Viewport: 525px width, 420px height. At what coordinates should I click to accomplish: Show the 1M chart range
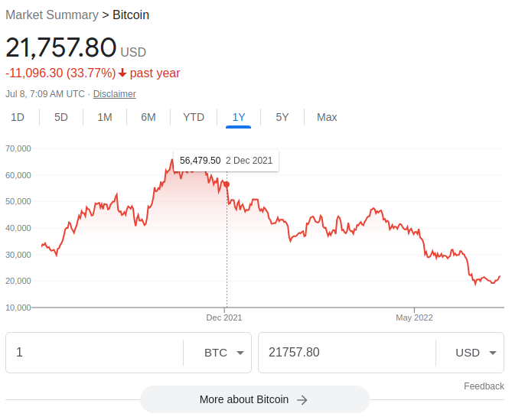point(105,117)
